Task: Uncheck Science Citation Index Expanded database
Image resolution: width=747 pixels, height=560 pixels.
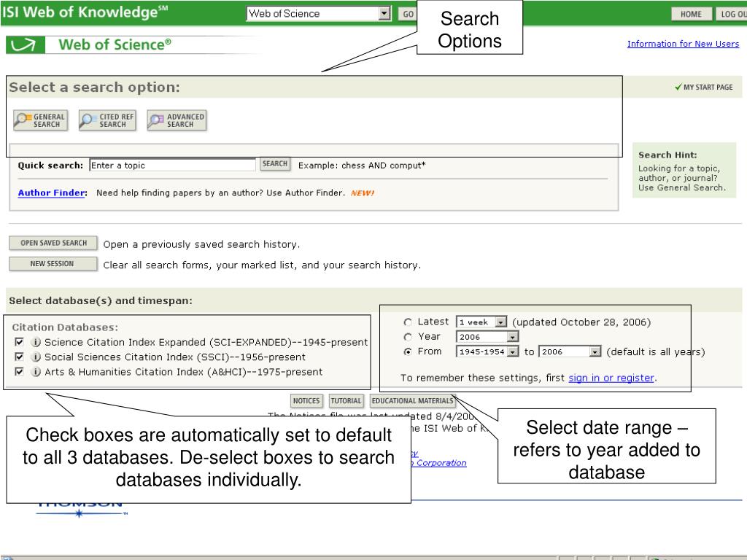Action: click(19, 342)
